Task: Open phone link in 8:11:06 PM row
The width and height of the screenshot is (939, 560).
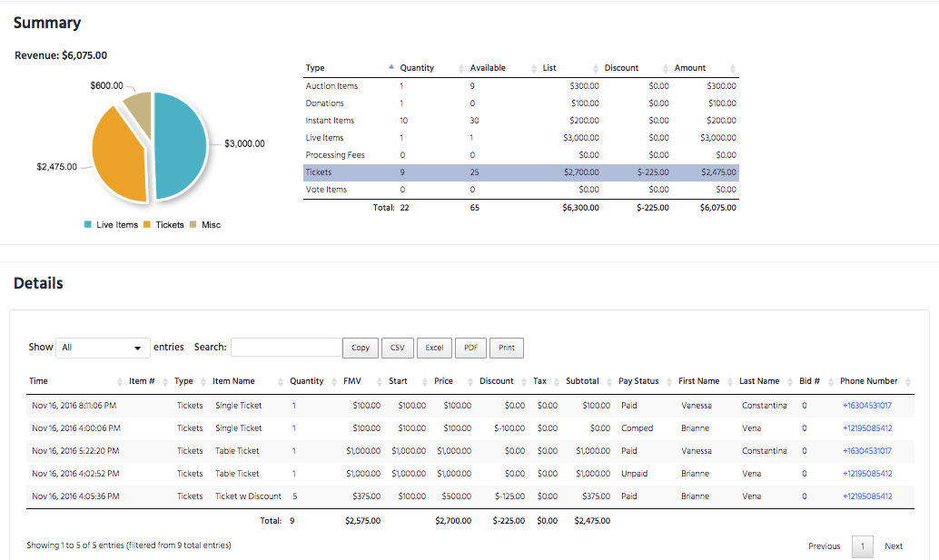Action: 867,406
